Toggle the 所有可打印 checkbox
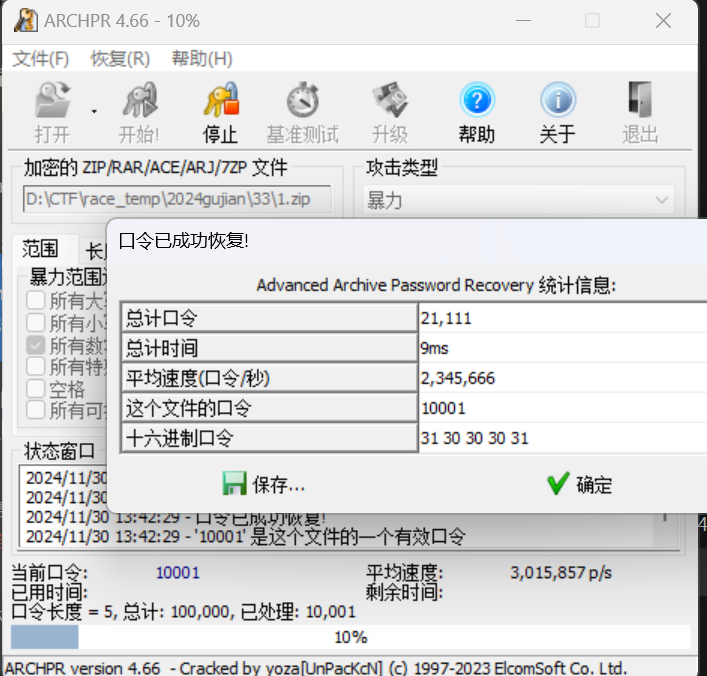Viewport: 707px width, 676px height. [36, 410]
